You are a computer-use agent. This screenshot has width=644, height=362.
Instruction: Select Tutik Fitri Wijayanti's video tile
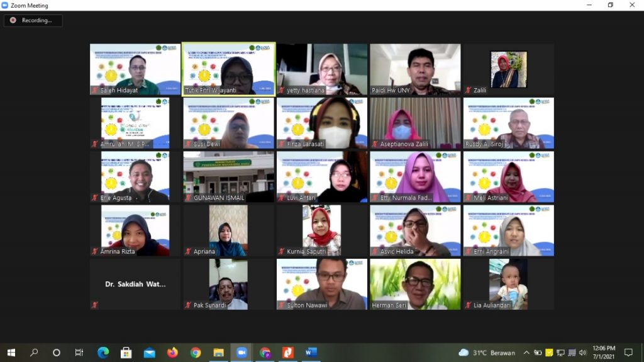pos(228,69)
